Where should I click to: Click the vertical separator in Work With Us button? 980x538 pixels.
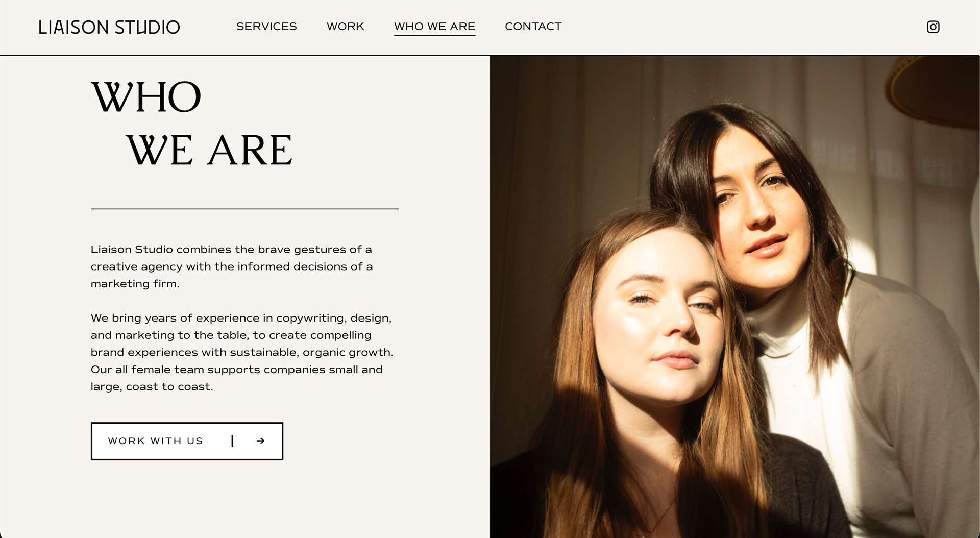point(232,441)
